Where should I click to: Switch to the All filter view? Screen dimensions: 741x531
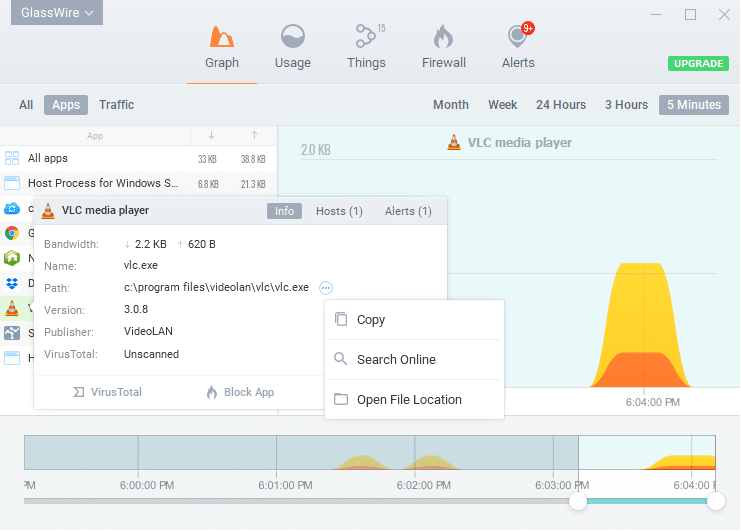click(26, 105)
